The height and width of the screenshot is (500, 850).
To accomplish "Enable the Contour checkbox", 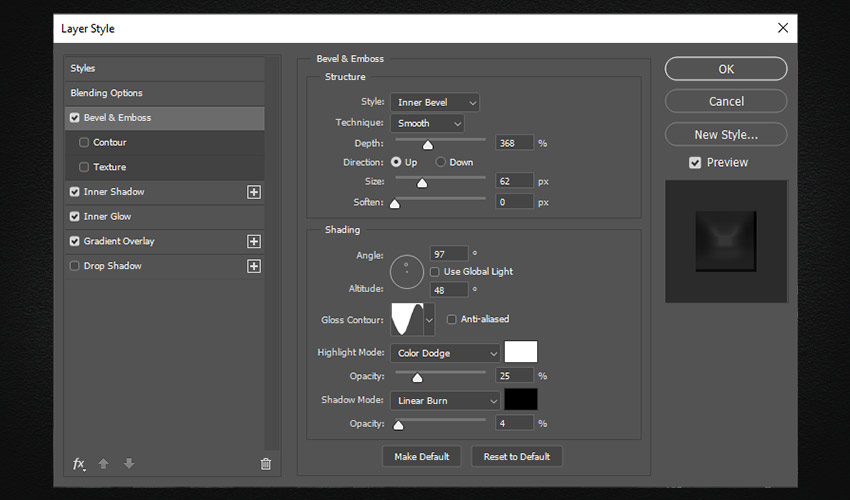I will click(x=84, y=143).
